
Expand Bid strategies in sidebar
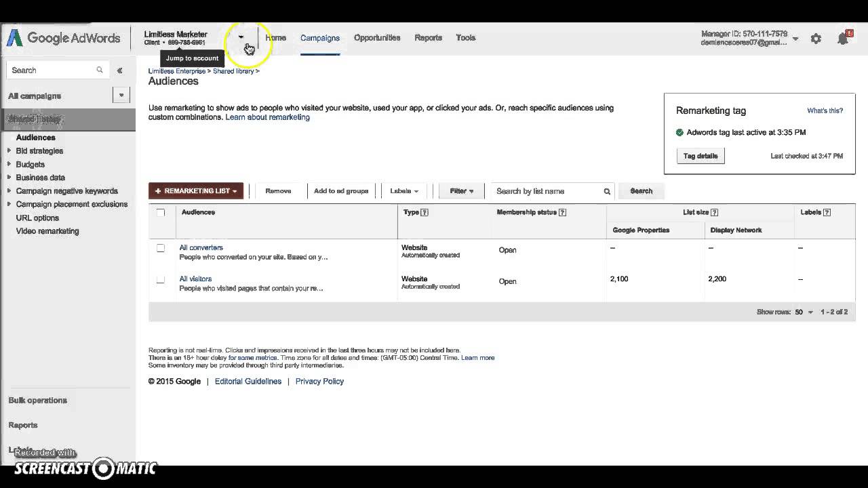pyautogui.click(x=9, y=150)
